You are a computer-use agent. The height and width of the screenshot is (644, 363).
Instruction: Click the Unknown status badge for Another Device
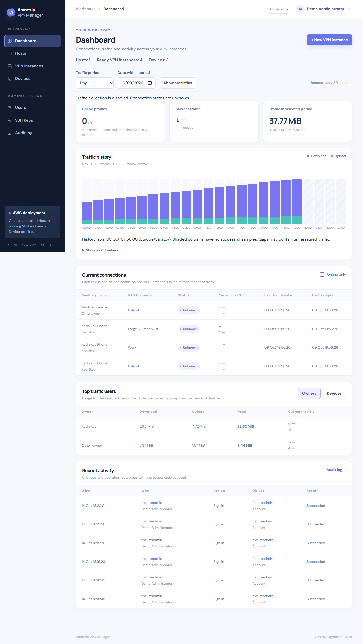tap(189, 310)
